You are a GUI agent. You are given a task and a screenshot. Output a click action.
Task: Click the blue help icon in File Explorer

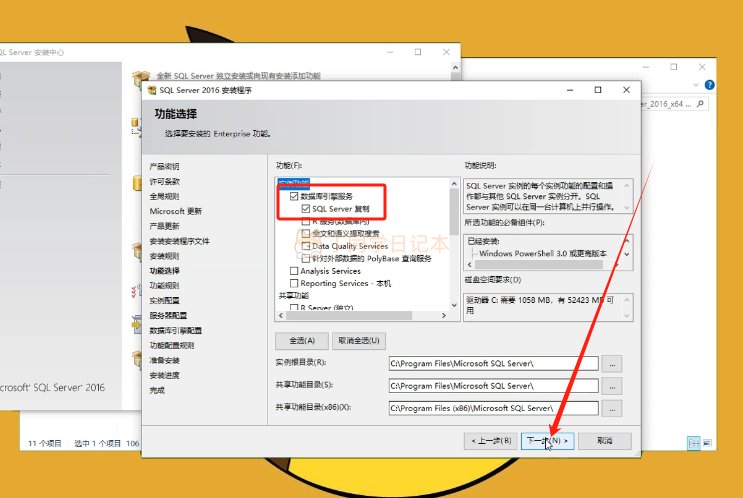(709, 85)
